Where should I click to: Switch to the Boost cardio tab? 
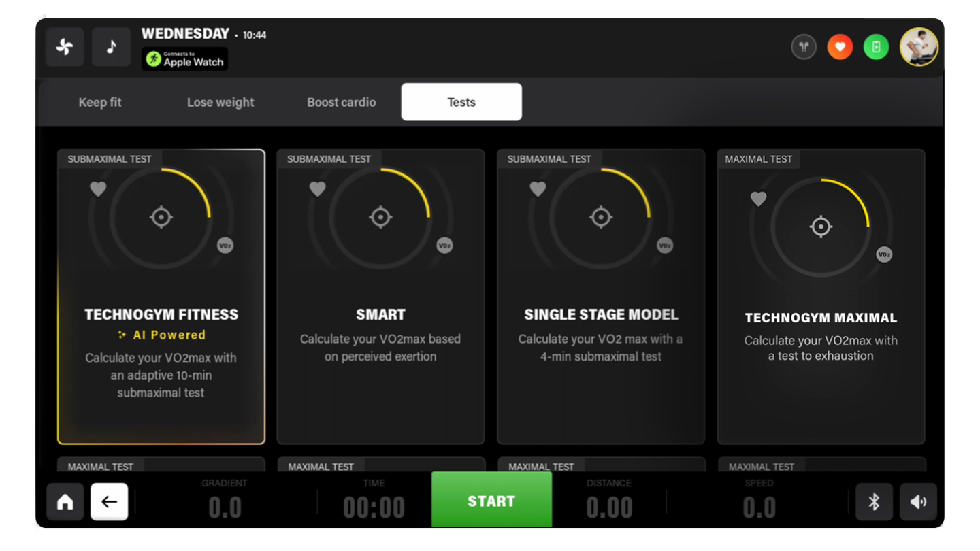[x=341, y=102]
